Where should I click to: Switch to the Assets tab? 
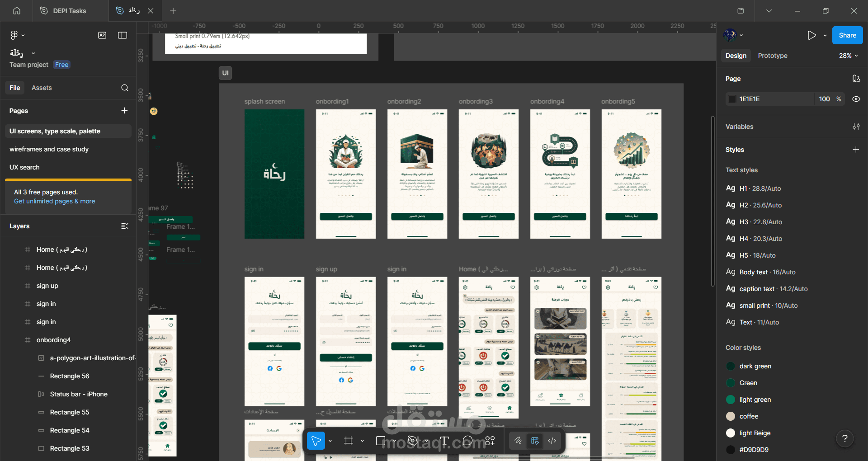[42, 88]
